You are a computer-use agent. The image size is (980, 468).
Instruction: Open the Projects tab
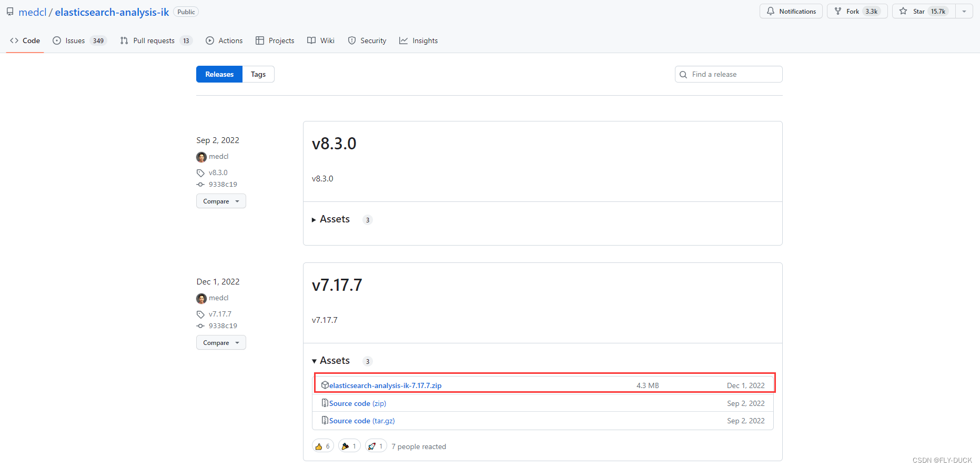click(275, 40)
